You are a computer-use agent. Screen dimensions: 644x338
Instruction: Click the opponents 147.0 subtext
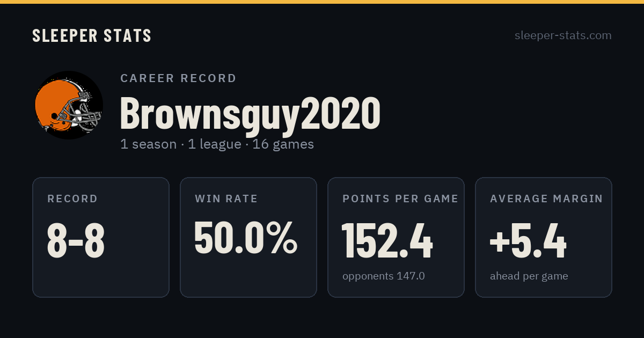(384, 276)
